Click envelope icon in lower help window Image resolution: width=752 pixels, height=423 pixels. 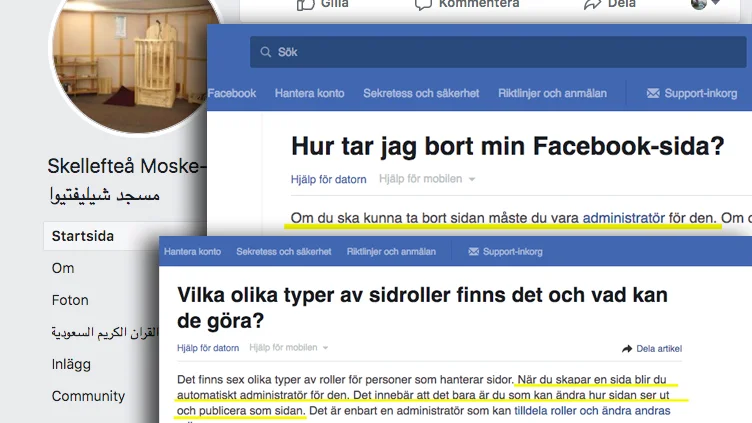[x=473, y=251]
